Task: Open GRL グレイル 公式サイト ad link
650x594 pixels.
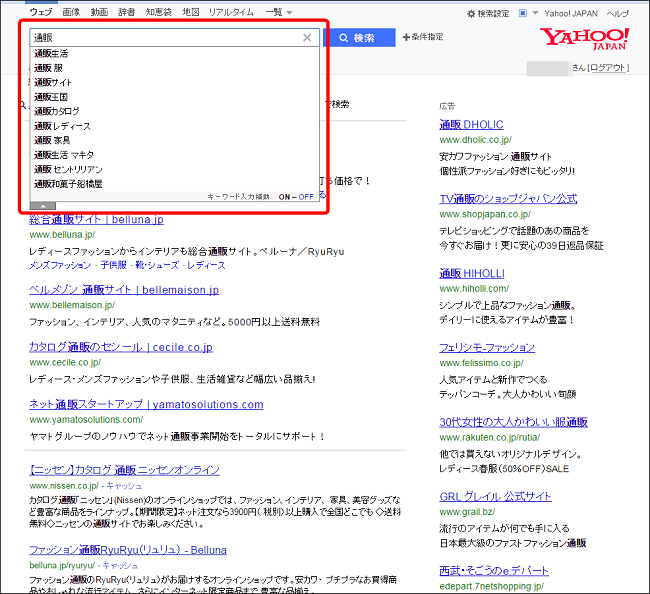Action: pos(495,497)
